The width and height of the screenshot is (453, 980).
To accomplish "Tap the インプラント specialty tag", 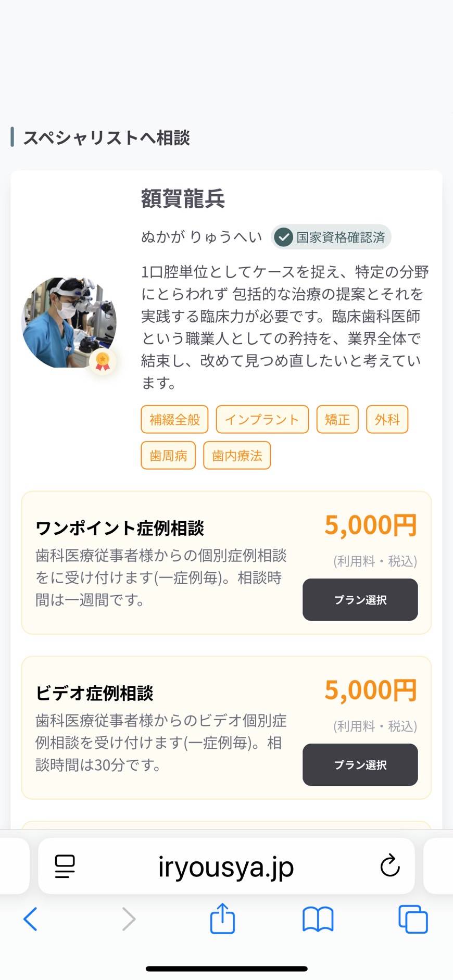I will [262, 420].
